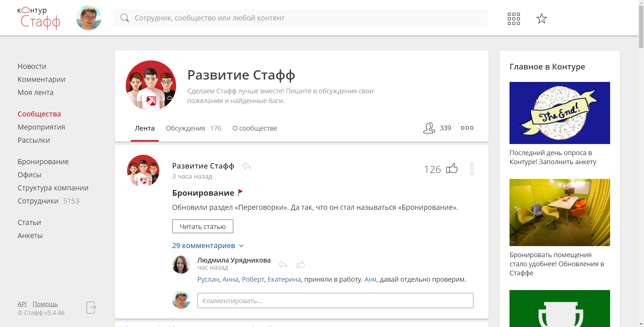Viewport: 644px width, 327px height.
Task: Open the green trophy news image
Action: pyautogui.click(x=559, y=309)
